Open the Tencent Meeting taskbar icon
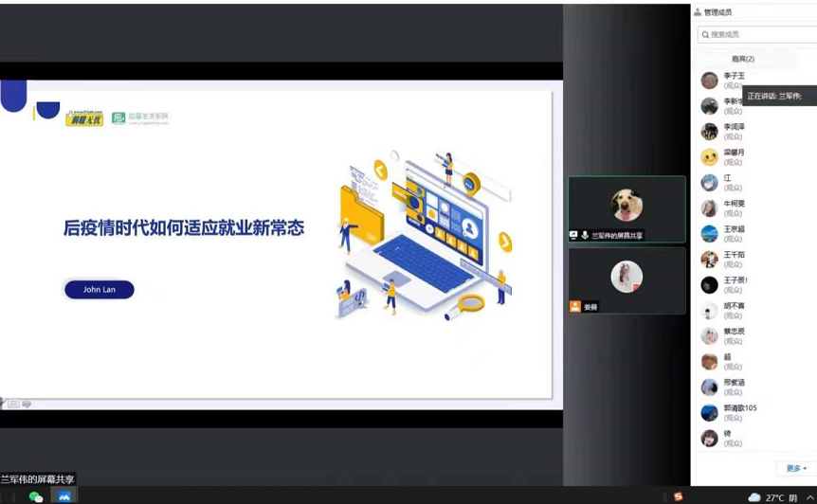Image resolution: width=817 pixels, height=504 pixels. (x=64, y=496)
